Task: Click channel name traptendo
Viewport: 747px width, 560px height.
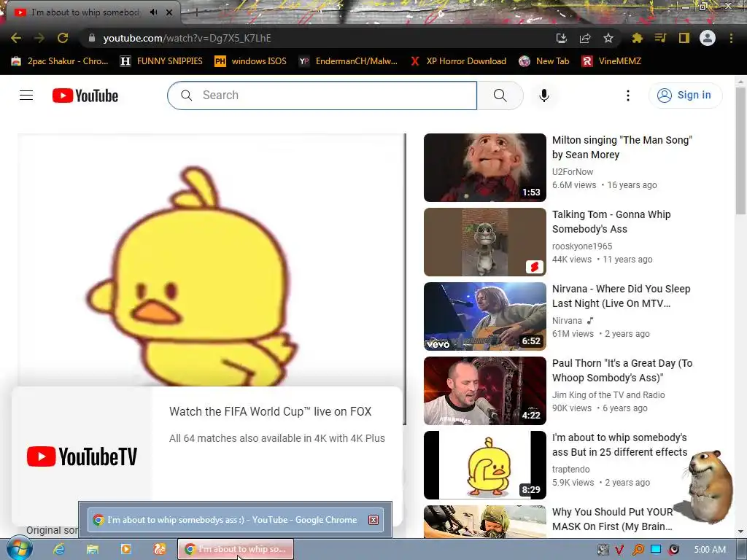Action: (x=570, y=469)
